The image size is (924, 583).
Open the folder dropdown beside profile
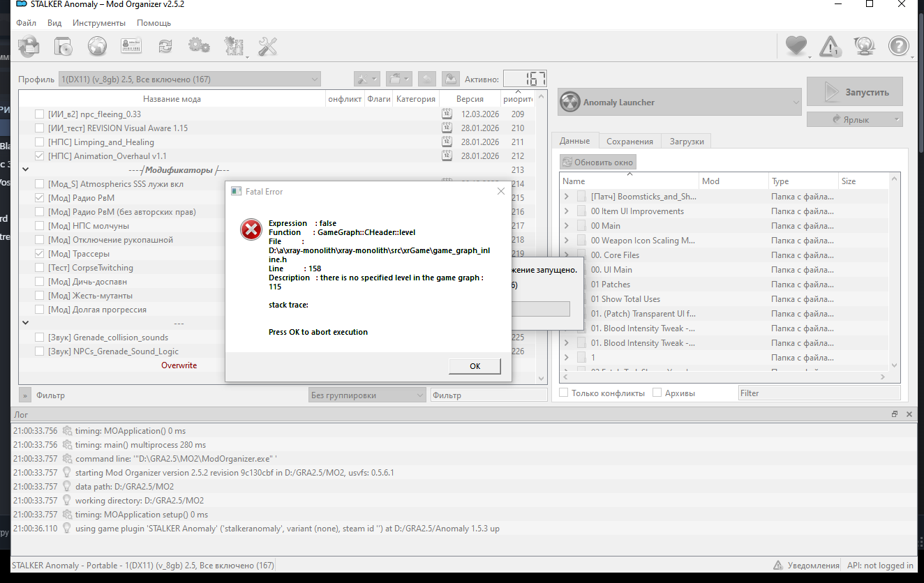click(399, 79)
